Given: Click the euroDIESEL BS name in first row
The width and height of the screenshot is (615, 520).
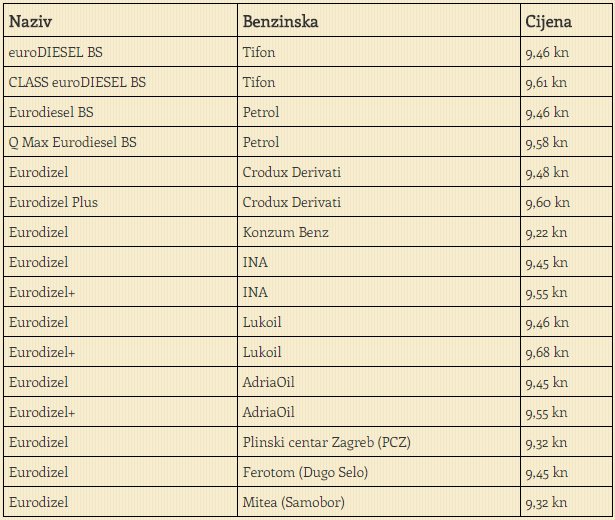Looking at the screenshot, I should click(55, 52).
